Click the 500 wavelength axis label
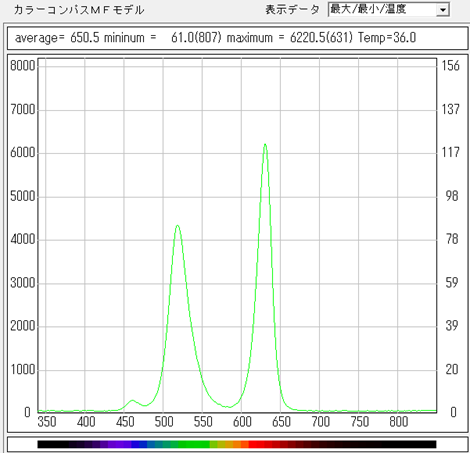 click(x=164, y=422)
